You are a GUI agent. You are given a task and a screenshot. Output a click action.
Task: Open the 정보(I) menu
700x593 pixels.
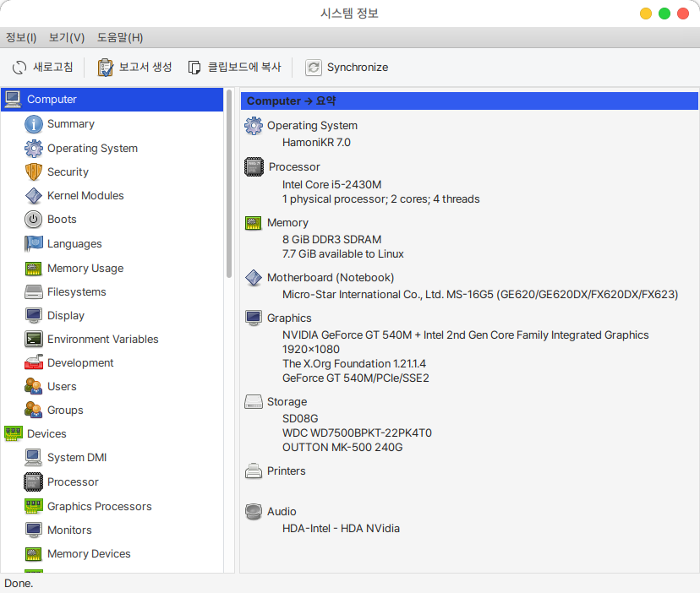[x=21, y=37]
